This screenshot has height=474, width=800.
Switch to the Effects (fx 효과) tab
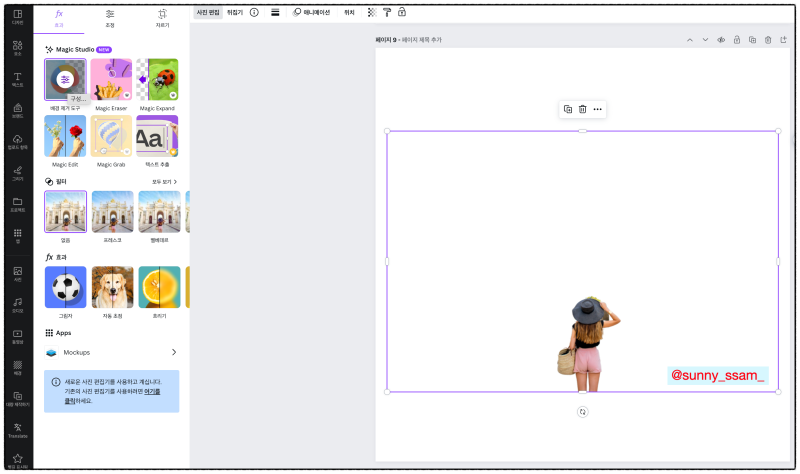tap(59, 18)
